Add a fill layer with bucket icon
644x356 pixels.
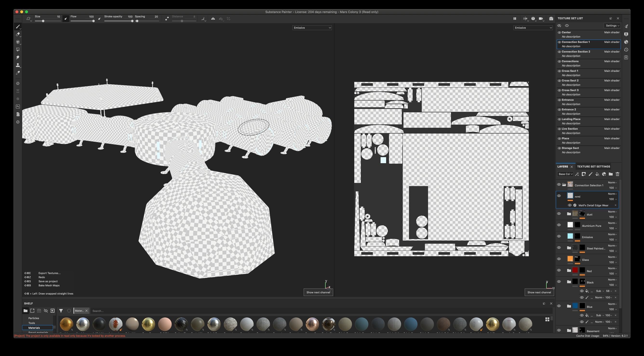pyautogui.click(x=597, y=174)
